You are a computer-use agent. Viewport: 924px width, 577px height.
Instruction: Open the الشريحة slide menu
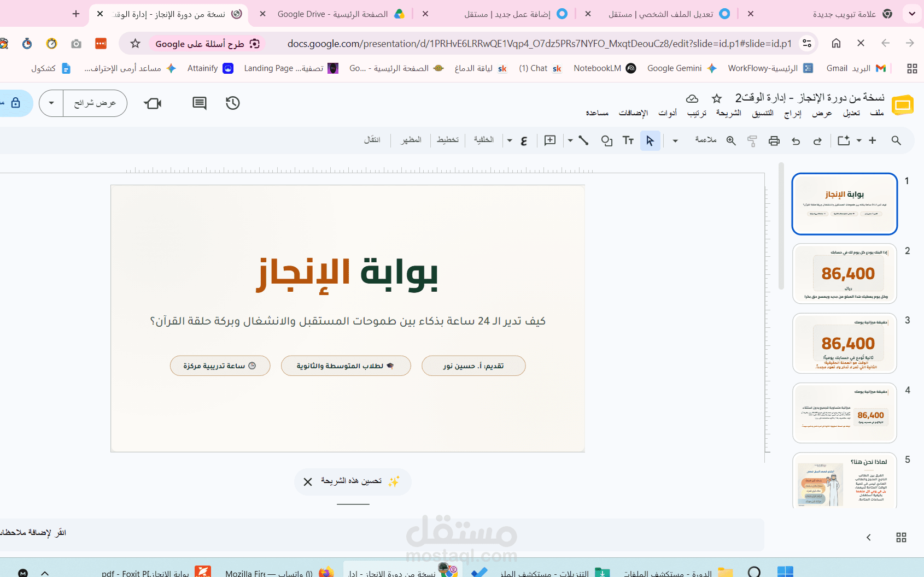[729, 113]
